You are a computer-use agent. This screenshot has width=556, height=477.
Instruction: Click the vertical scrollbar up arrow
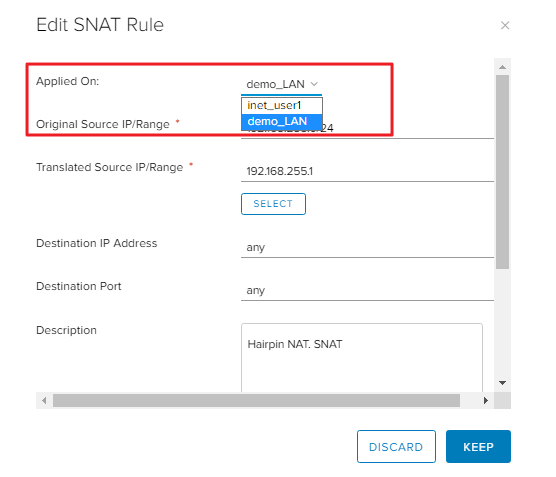tap(502, 67)
